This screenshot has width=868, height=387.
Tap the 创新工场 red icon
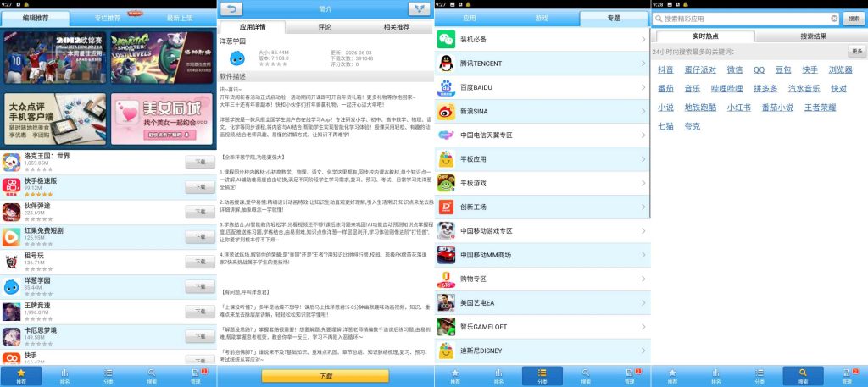coord(446,207)
